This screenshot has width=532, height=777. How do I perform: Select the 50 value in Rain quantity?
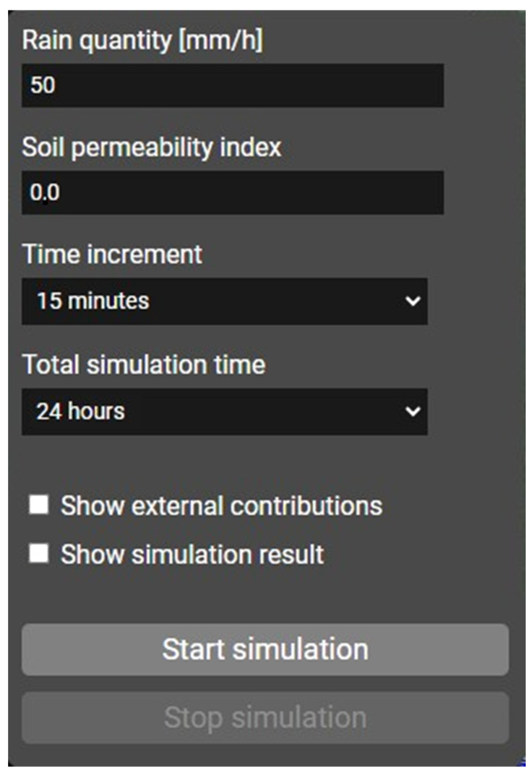coord(43,85)
